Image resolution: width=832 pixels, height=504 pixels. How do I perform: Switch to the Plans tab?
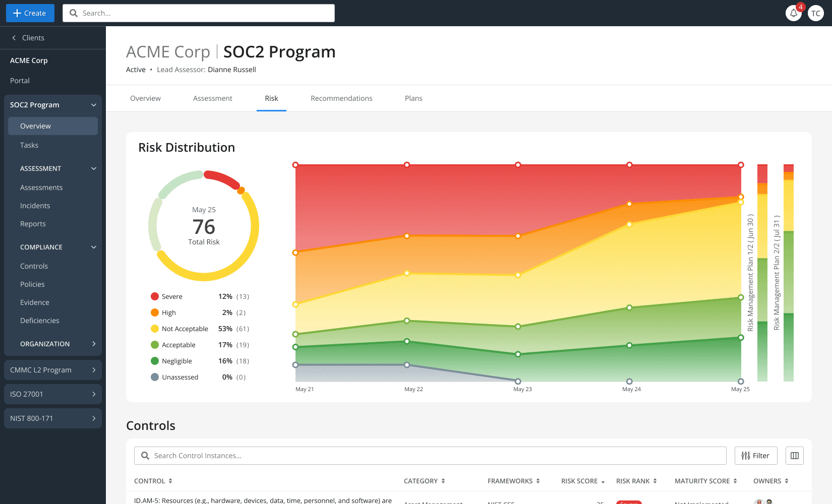[413, 98]
